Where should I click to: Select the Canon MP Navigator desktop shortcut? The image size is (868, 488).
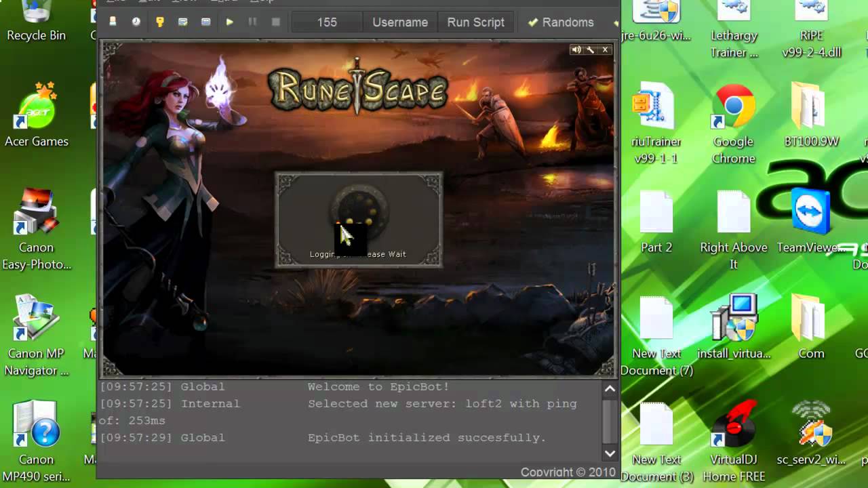[37, 336]
